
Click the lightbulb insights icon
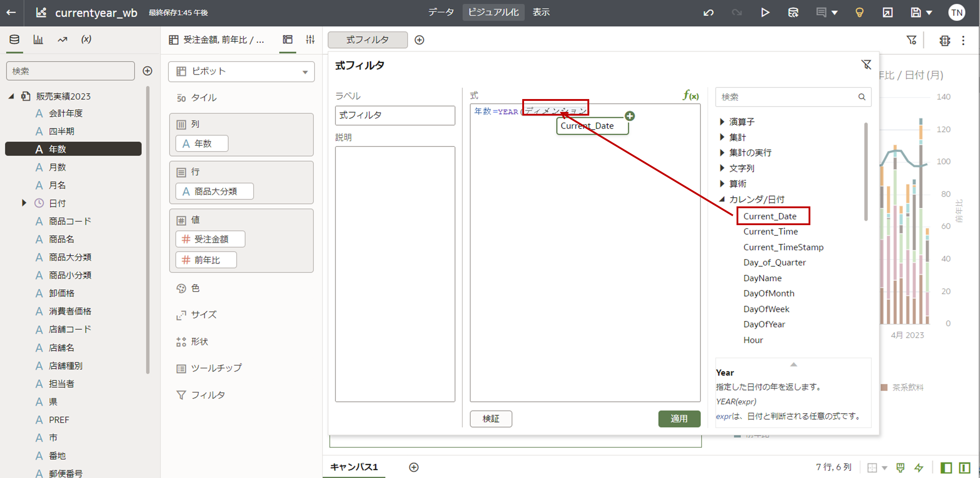coord(859,13)
